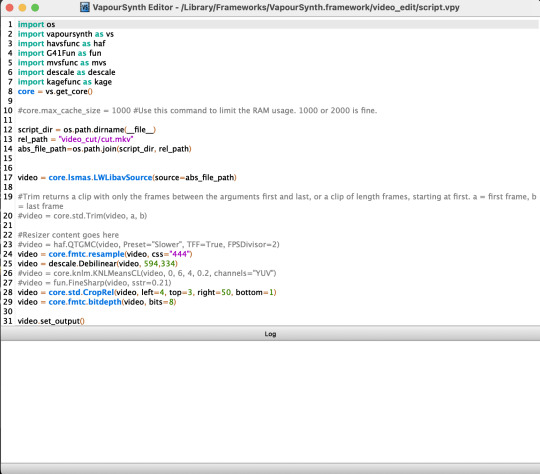The width and height of the screenshot is (540, 474).
Task: Click the VapourSynth Editor title bar icon
Action: tap(85, 7)
